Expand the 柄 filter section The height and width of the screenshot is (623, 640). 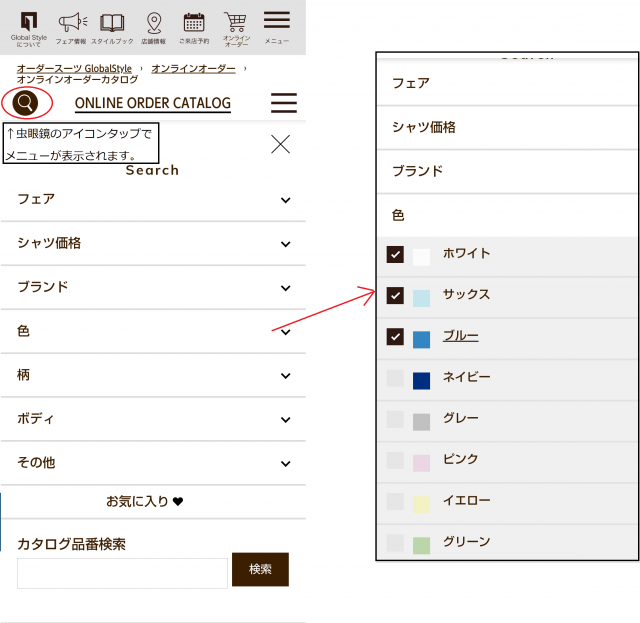coord(153,375)
